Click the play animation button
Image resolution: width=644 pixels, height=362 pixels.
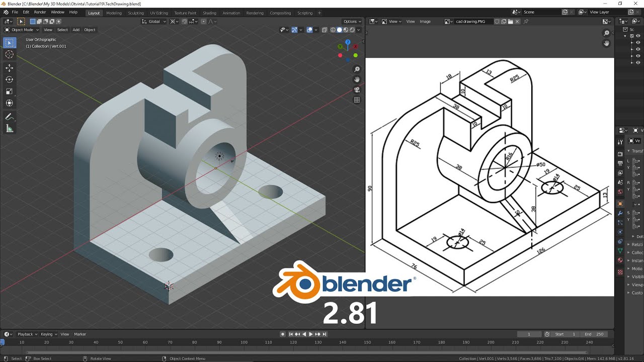coord(310,334)
